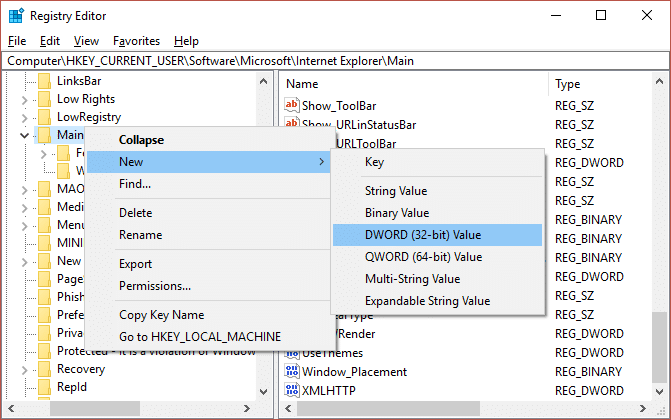The width and height of the screenshot is (671, 420).
Task: Expand the MAO key in the tree
Action: click(x=24, y=190)
